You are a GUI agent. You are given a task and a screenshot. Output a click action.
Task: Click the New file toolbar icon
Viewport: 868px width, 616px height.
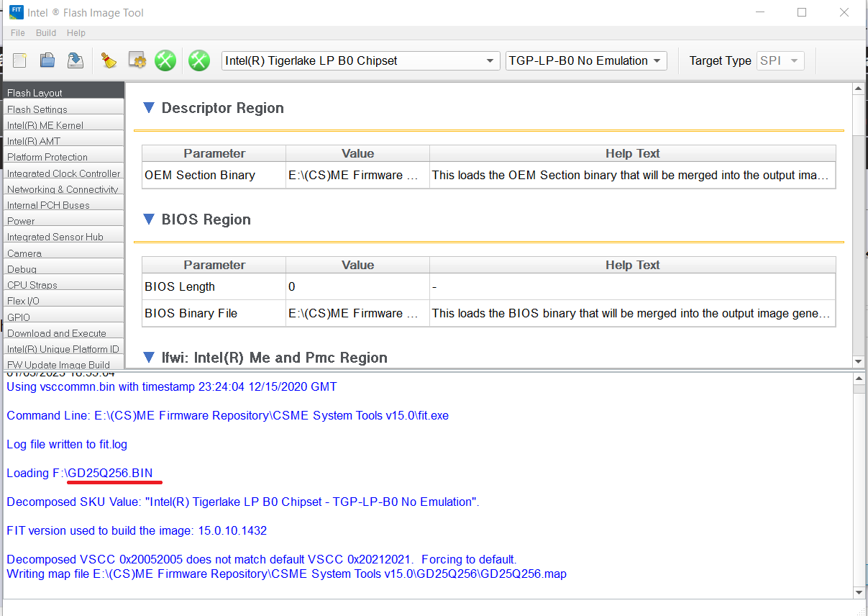20,60
